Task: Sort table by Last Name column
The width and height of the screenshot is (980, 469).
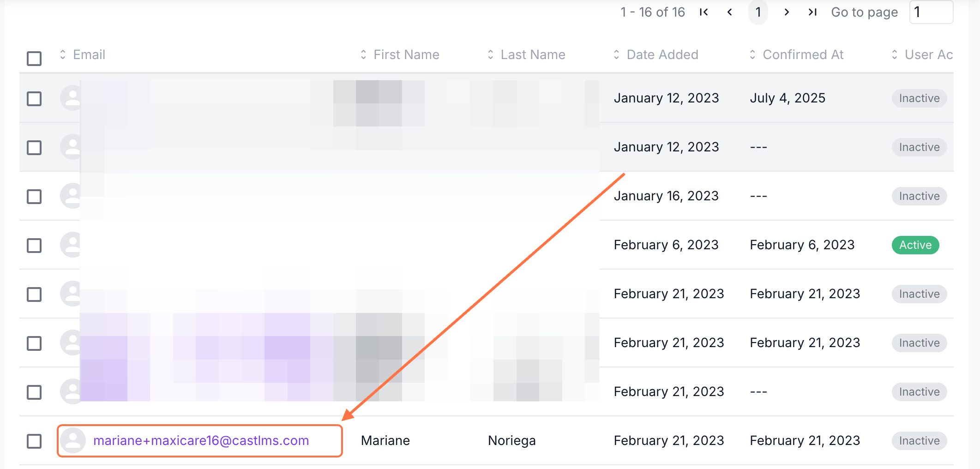Action: 533,55
